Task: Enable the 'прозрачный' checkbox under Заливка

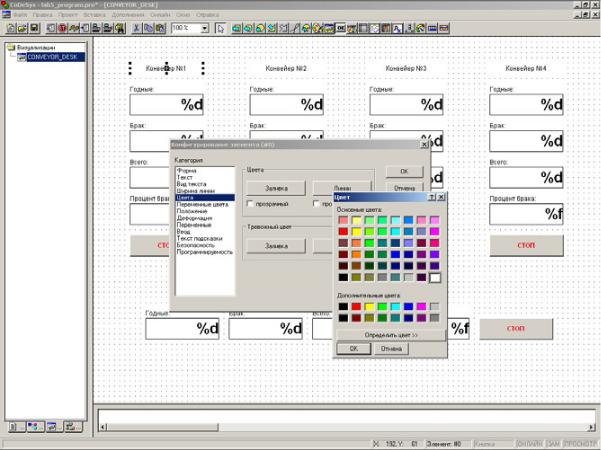Action: pos(250,204)
